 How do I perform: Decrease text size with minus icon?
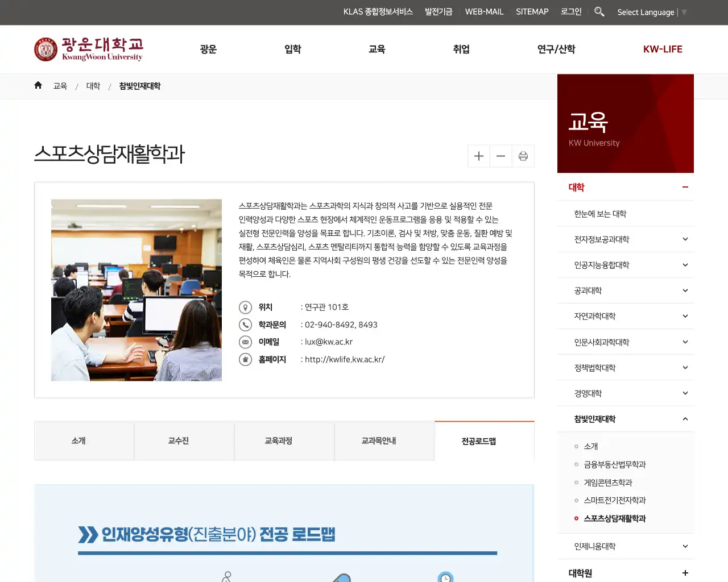click(500, 156)
